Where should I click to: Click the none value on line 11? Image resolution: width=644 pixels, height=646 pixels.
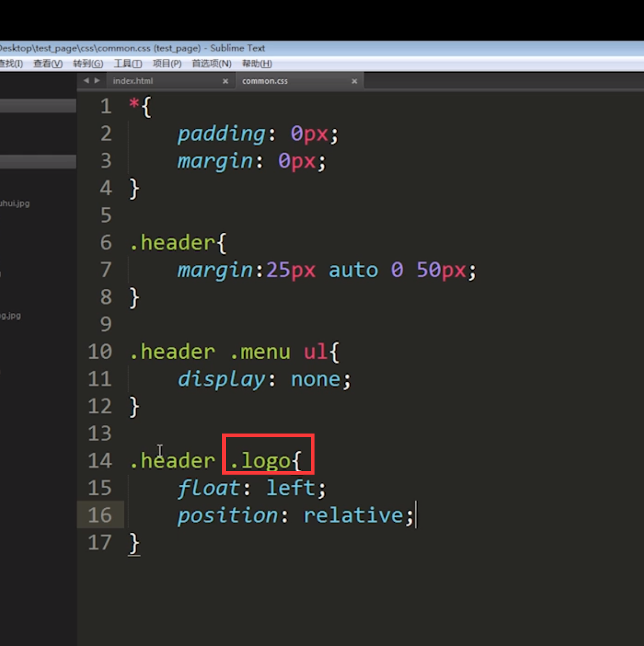(315, 380)
